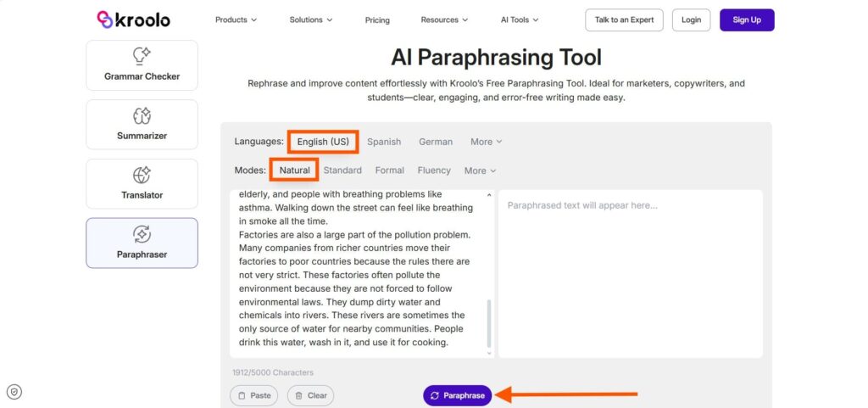Click the Kroolo logo icon
868x408 pixels.
(x=104, y=20)
